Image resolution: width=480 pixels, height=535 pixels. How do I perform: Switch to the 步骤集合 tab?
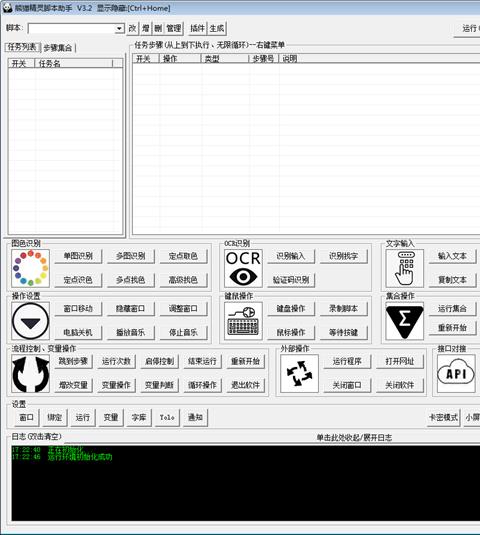click(58, 48)
